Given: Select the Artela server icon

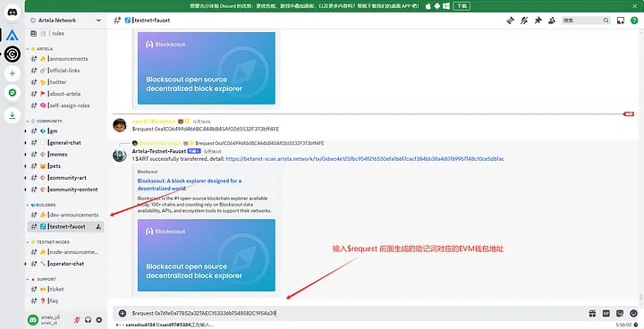Looking at the screenshot, I should [13, 36].
